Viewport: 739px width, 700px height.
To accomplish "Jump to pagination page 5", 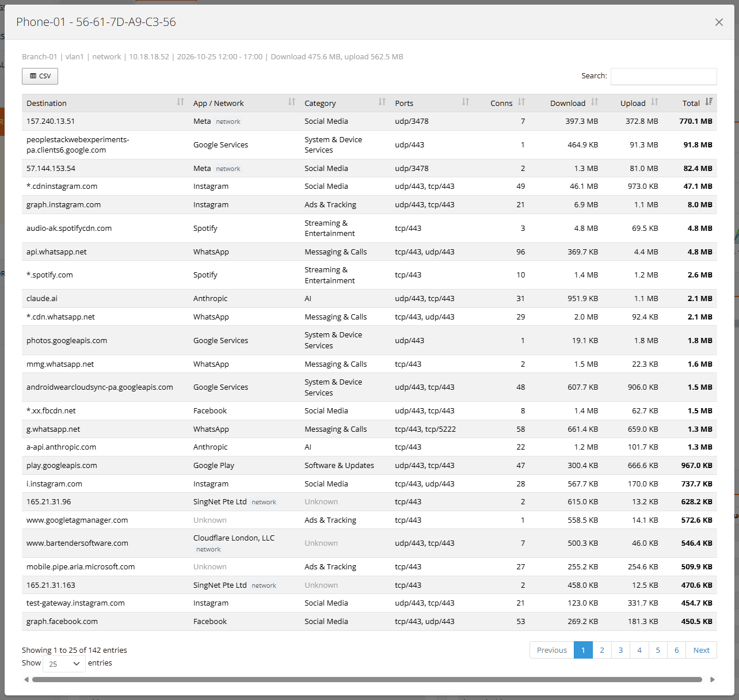I will [x=658, y=650].
